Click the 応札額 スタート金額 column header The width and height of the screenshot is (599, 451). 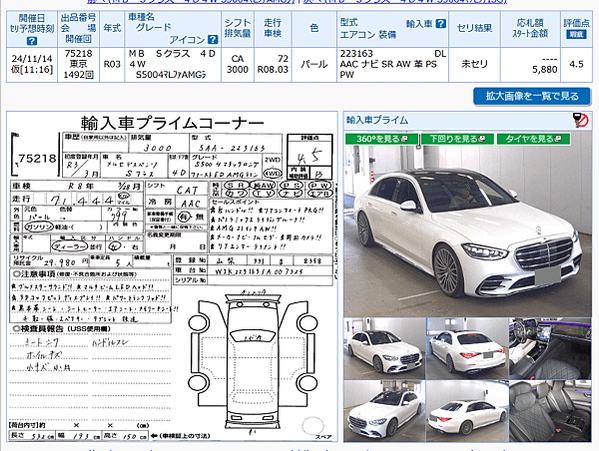530,28
